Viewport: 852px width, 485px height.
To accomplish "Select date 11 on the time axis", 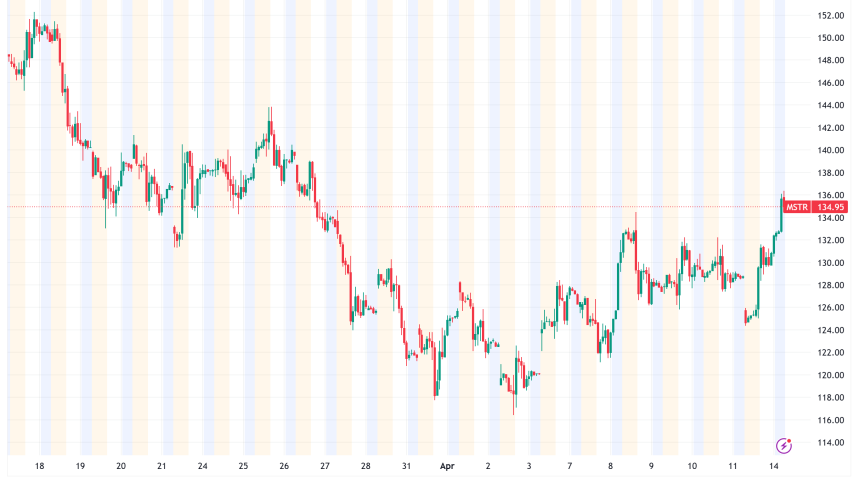I will click(733, 466).
